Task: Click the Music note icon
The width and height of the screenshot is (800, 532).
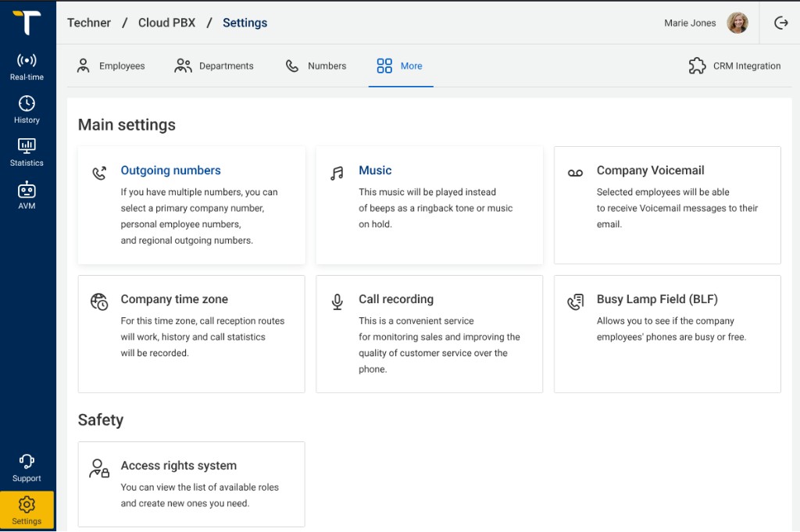Action: pos(337,173)
